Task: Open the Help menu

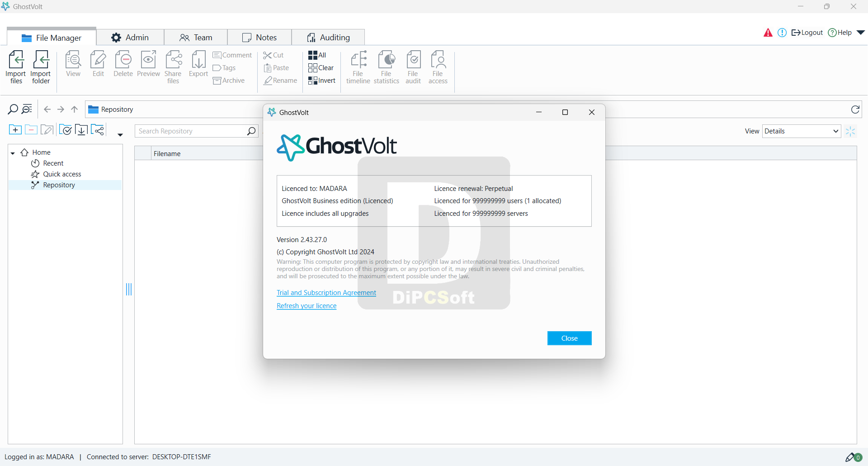Action: [x=840, y=33]
